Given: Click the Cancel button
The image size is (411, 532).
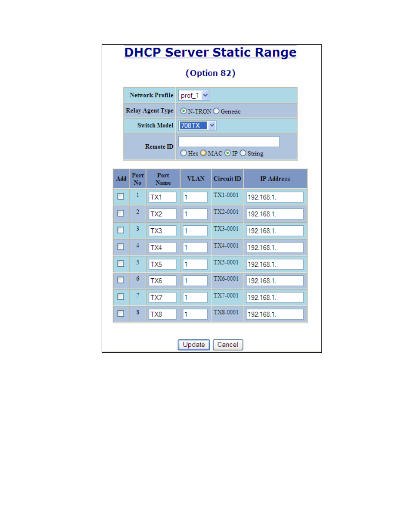Looking at the screenshot, I should click(x=228, y=345).
